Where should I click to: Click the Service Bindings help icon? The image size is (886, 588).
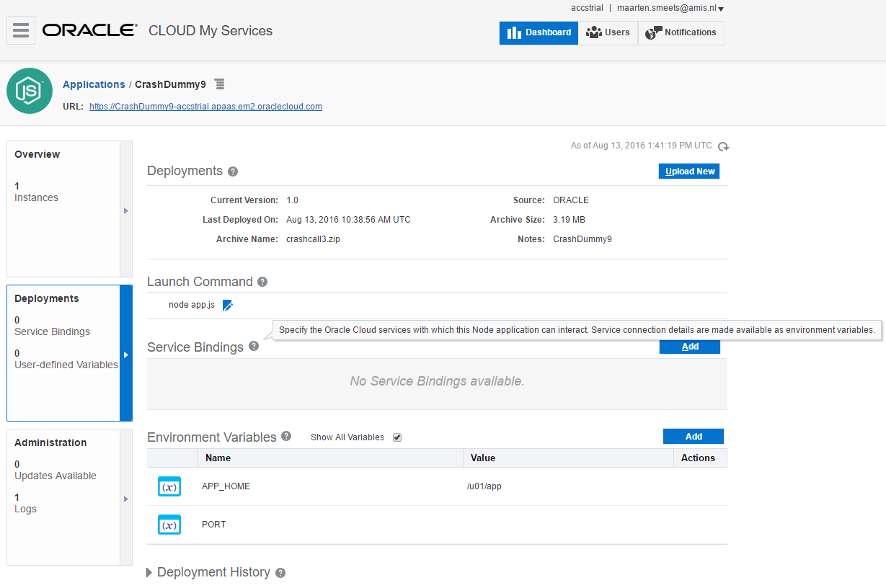[253, 347]
